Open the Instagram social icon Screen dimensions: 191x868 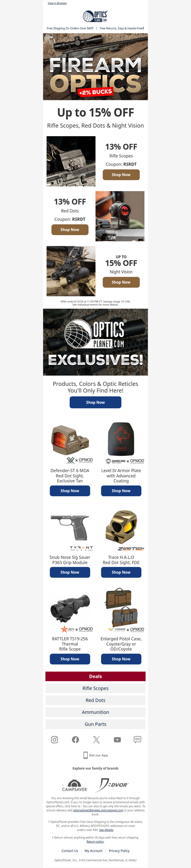54,739
